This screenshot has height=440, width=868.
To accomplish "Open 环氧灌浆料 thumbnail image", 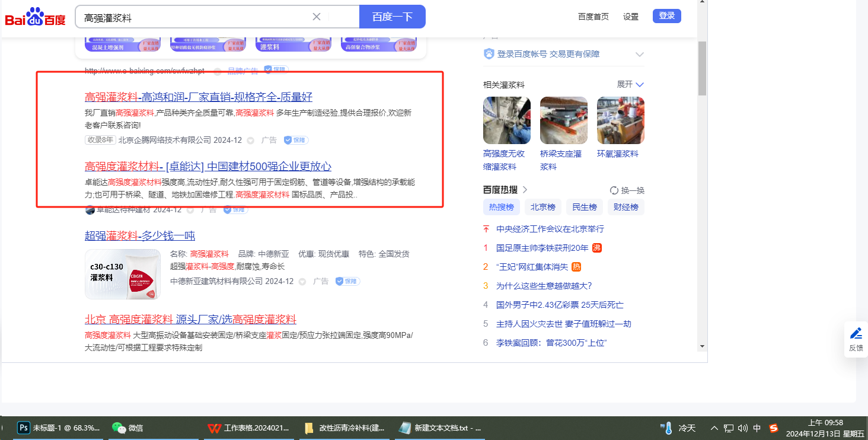I will [x=621, y=120].
